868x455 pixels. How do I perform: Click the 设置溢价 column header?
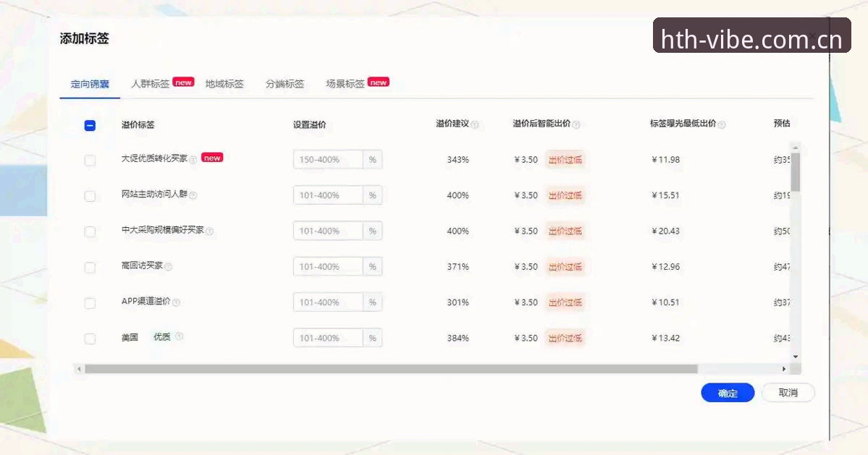(309, 125)
